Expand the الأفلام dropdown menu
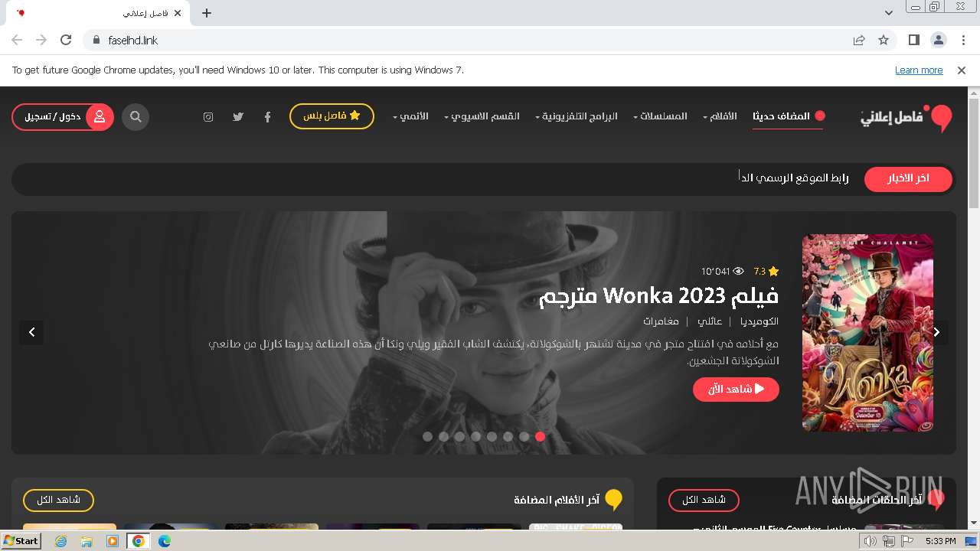Viewport: 980px width, 551px height. click(720, 116)
